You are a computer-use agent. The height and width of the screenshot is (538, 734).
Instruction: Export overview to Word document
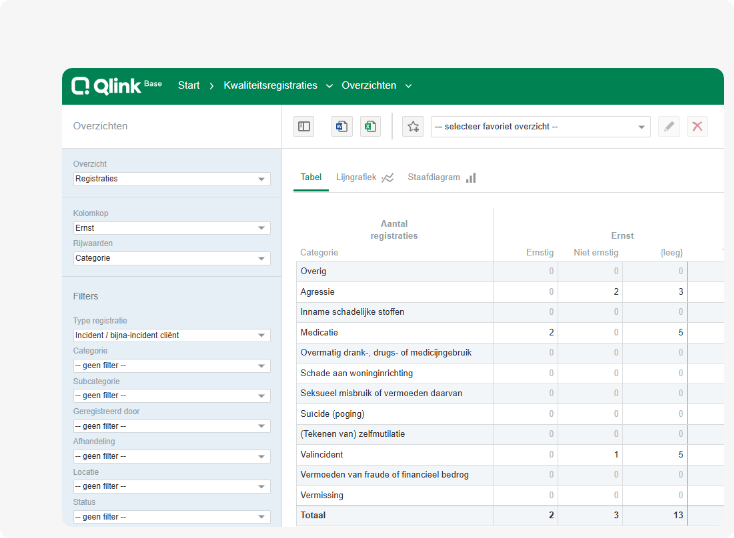click(x=342, y=126)
